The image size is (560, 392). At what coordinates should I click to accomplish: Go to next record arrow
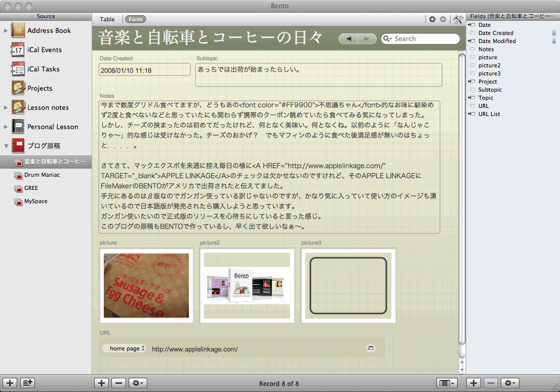(367, 38)
